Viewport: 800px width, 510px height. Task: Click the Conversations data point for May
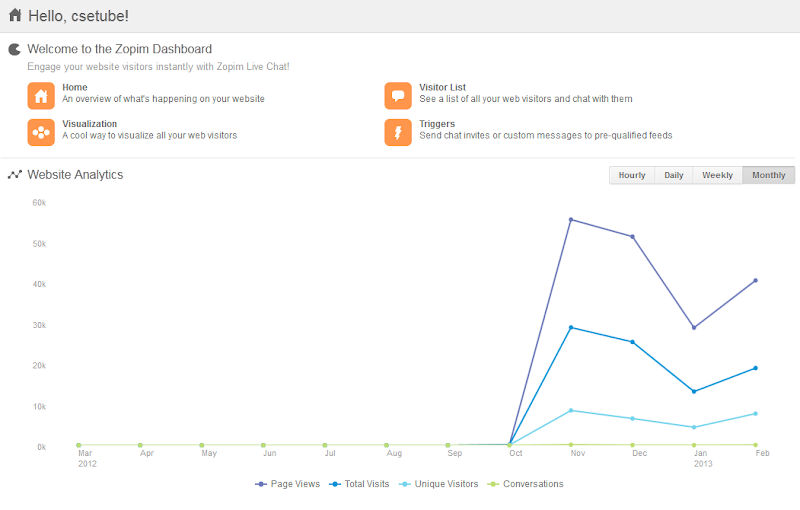tap(202, 445)
